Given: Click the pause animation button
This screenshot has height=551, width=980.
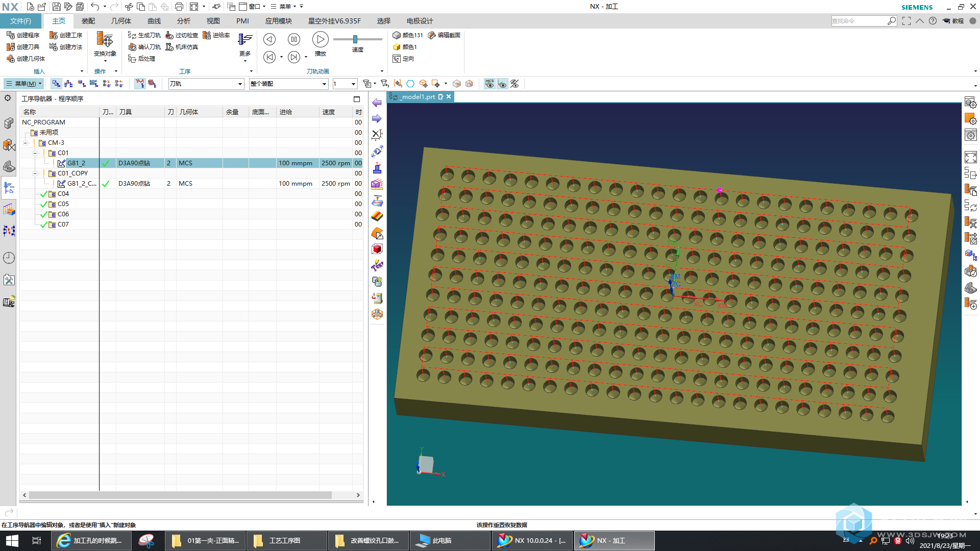Looking at the screenshot, I should pos(294,39).
